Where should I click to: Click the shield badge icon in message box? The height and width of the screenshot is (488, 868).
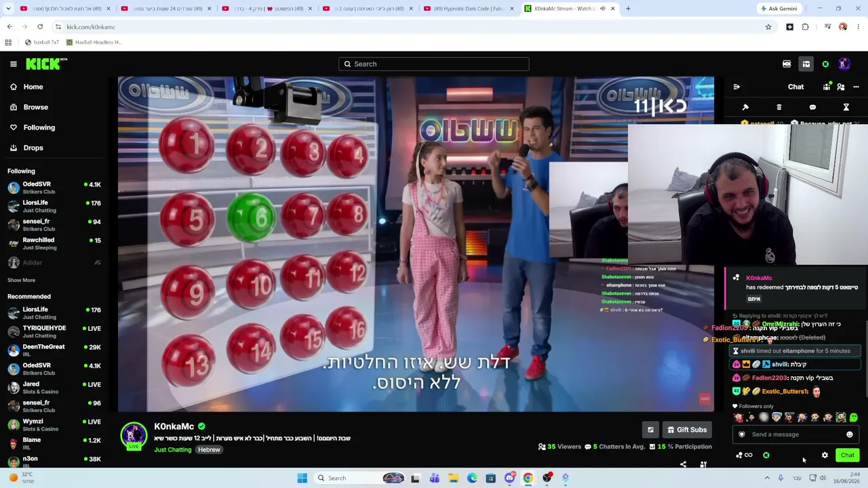(x=742, y=434)
